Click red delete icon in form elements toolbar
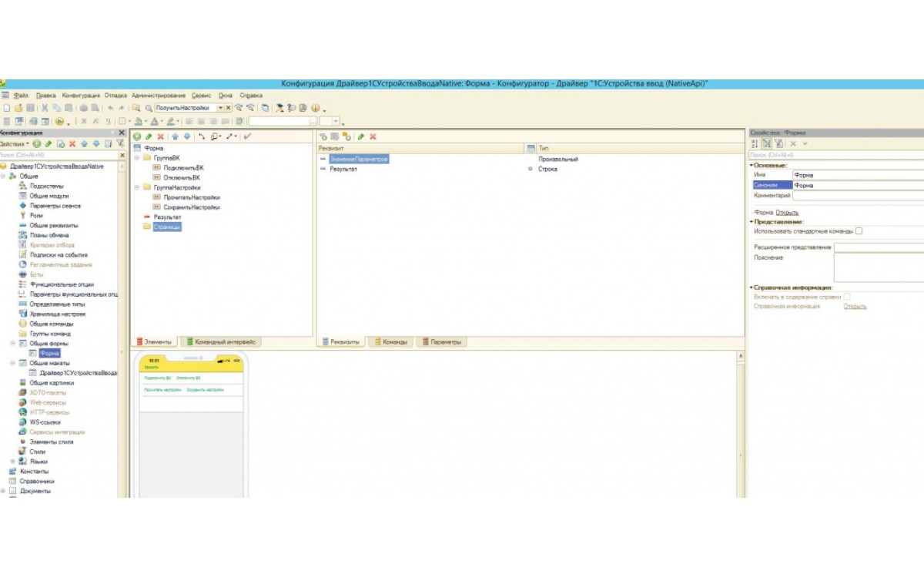This screenshot has width=924, height=578. tap(160, 136)
